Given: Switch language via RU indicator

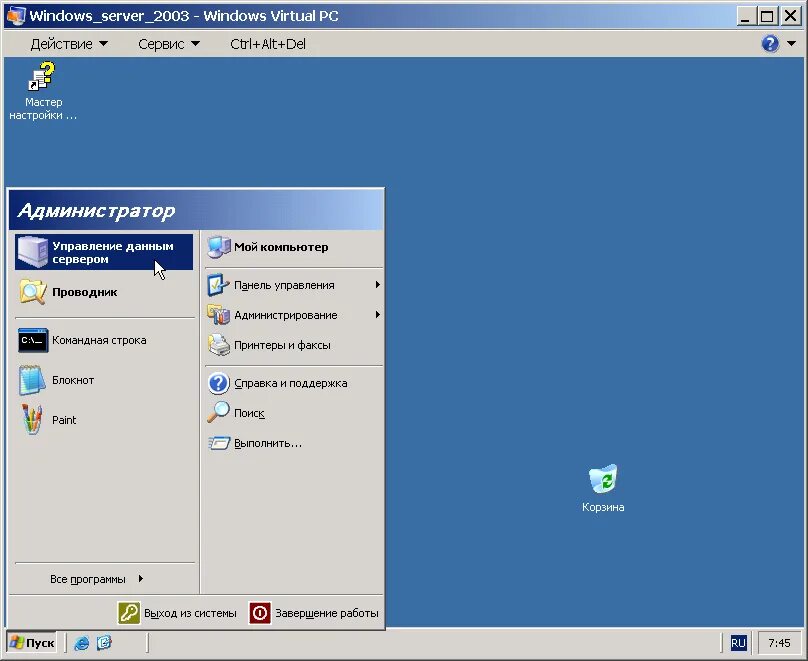Looking at the screenshot, I should (x=738, y=643).
